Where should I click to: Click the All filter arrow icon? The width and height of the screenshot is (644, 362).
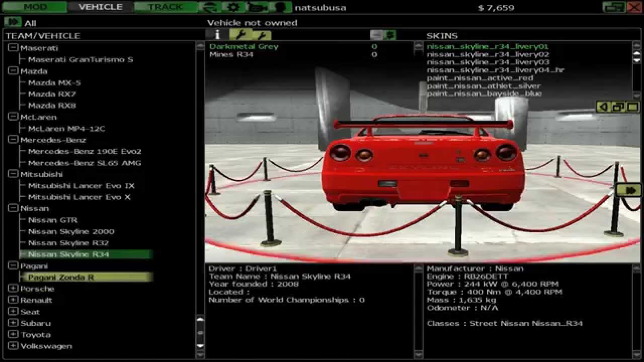pyautogui.click(x=13, y=22)
